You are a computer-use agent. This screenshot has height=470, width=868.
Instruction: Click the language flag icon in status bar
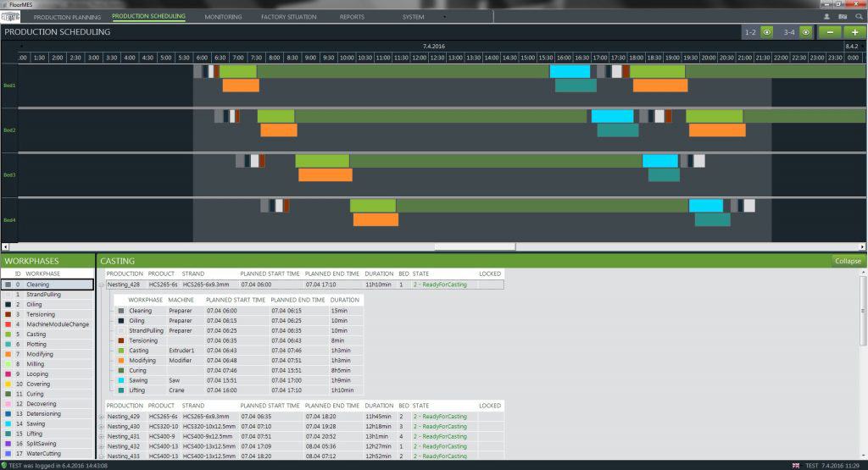[x=795, y=465]
